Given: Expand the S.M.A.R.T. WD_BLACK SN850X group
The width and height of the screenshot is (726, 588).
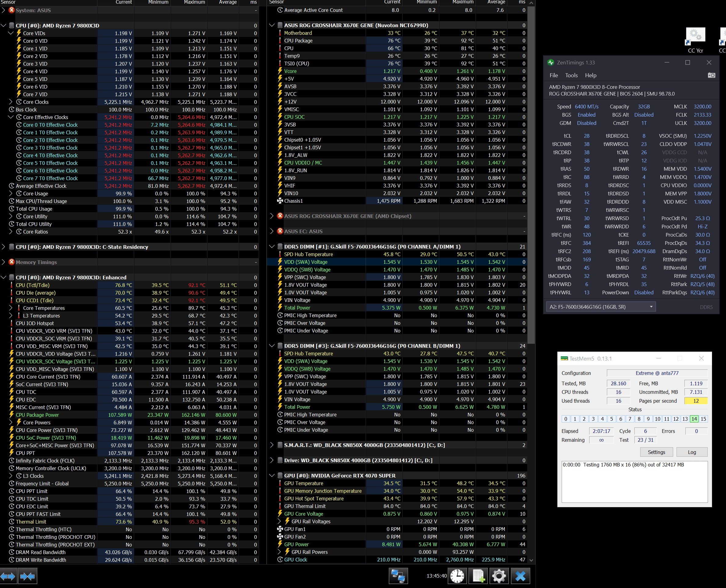Looking at the screenshot, I should 272,445.
